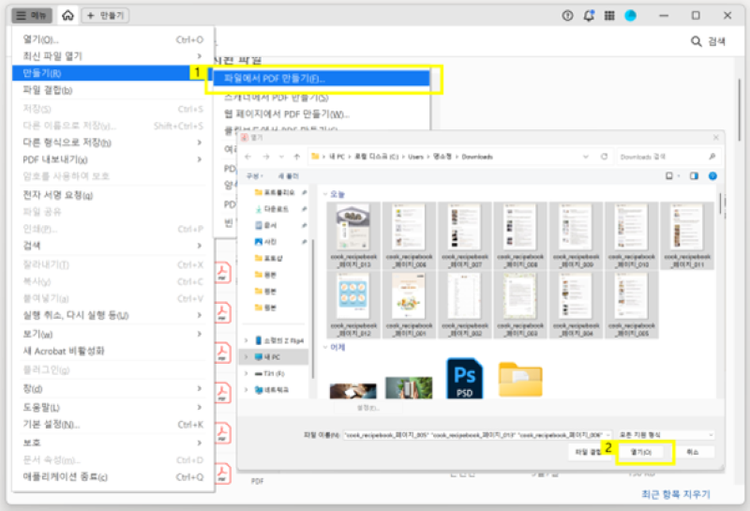This screenshot has width=750, height=511.
Task: Click the 열기(O) button in dialog
Action: [x=641, y=452]
